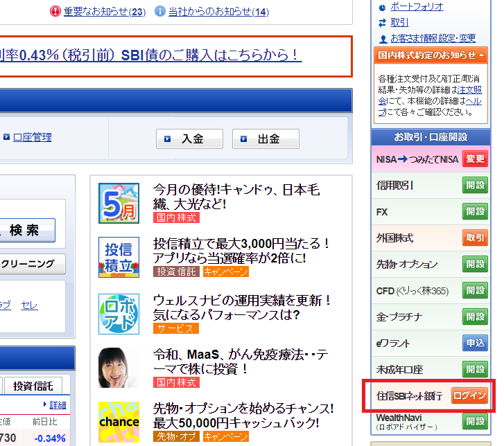Click the 開設 button for 金・プラチナ
This screenshot has width=504, height=446.
[475, 316]
